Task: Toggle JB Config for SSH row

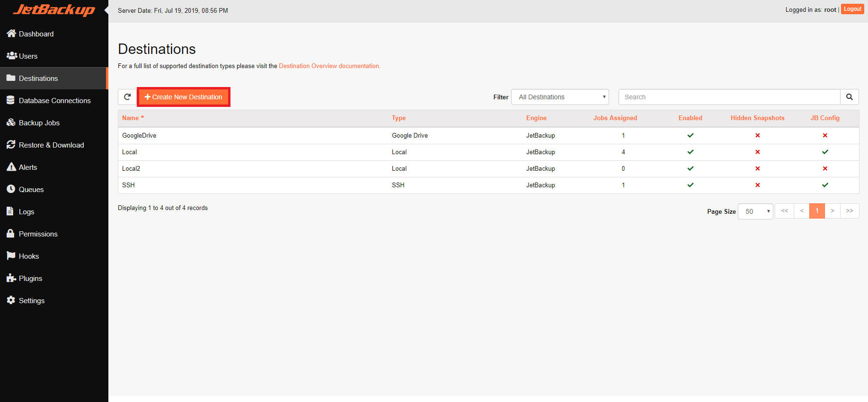Action: (x=825, y=185)
